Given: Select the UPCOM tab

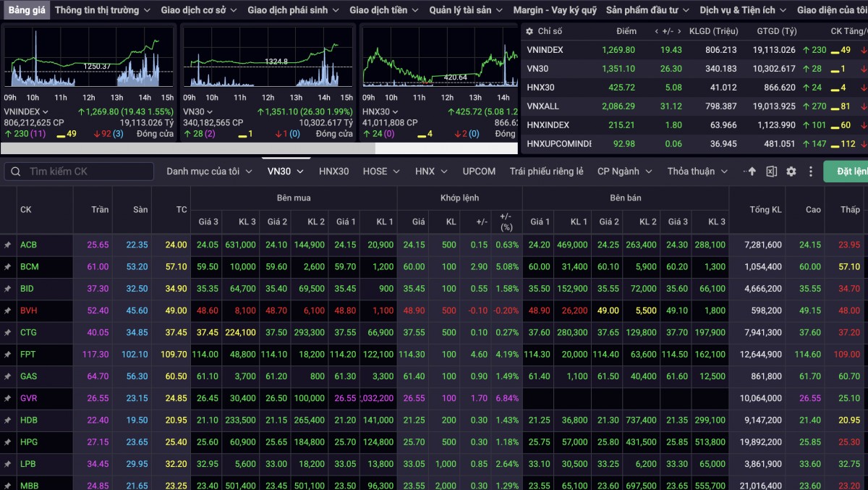Looking at the screenshot, I should tap(479, 172).
